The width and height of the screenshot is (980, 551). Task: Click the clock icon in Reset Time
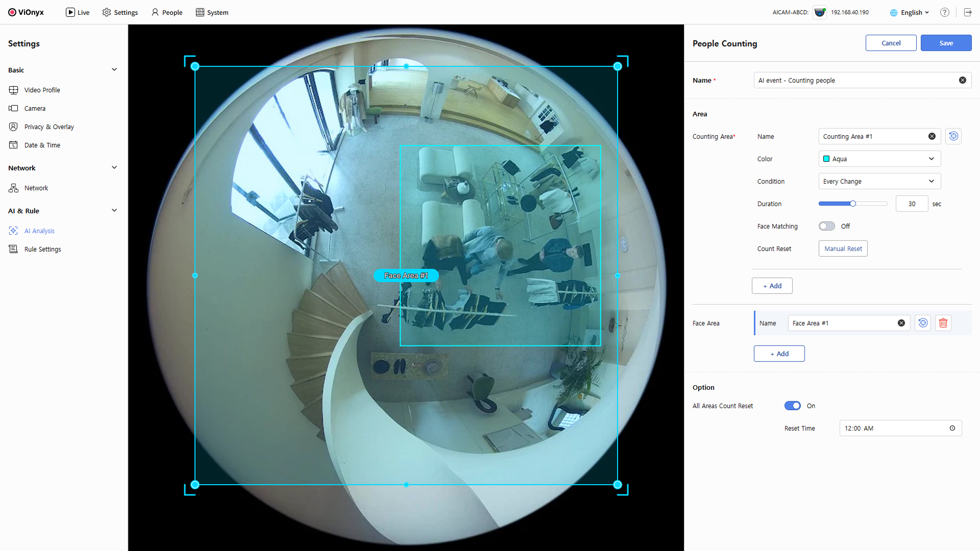[x=952, y=428]
